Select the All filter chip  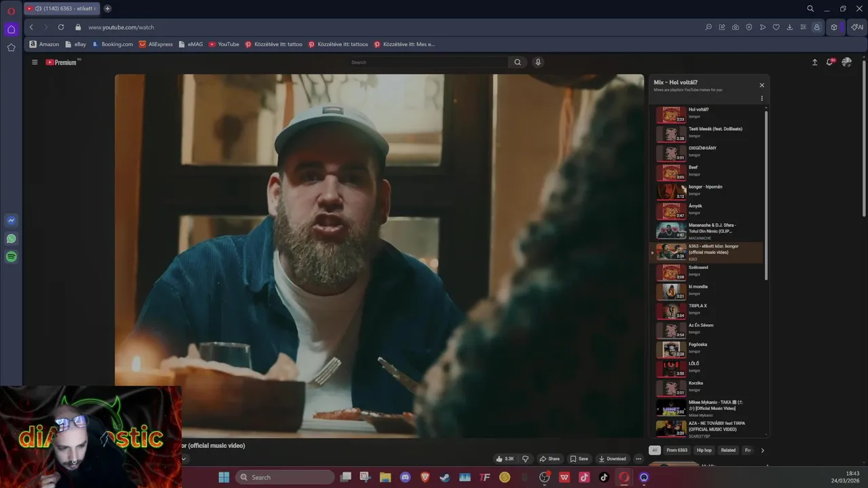point(654,450)
